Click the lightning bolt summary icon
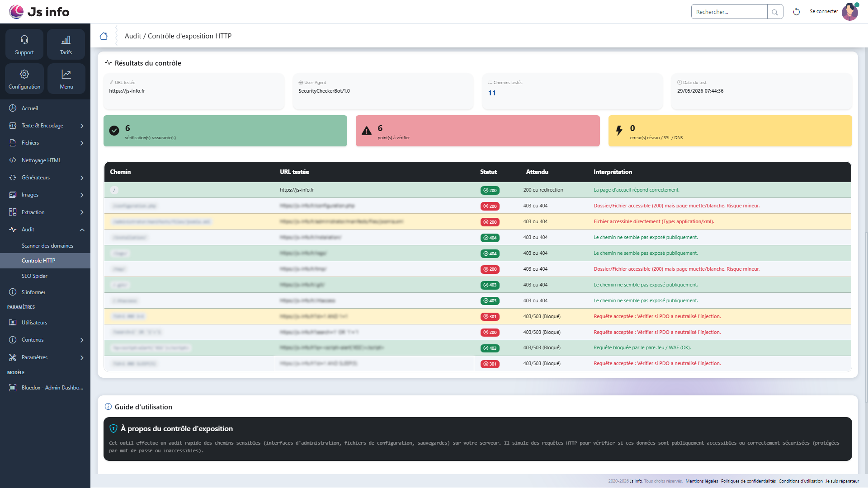The image size is (868, 488). click(x=619, y=131)
